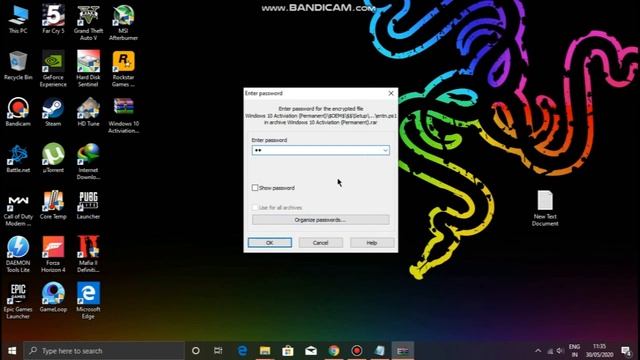Select Rockstar Games Launcher shortcut
Viewport: 640px width, 360px height.
123,69
